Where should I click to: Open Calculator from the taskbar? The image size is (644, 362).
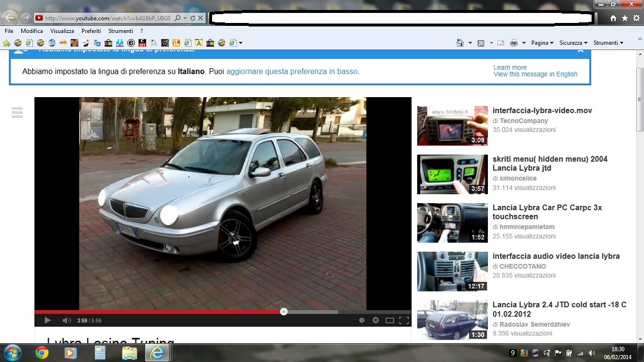[100, 353]
